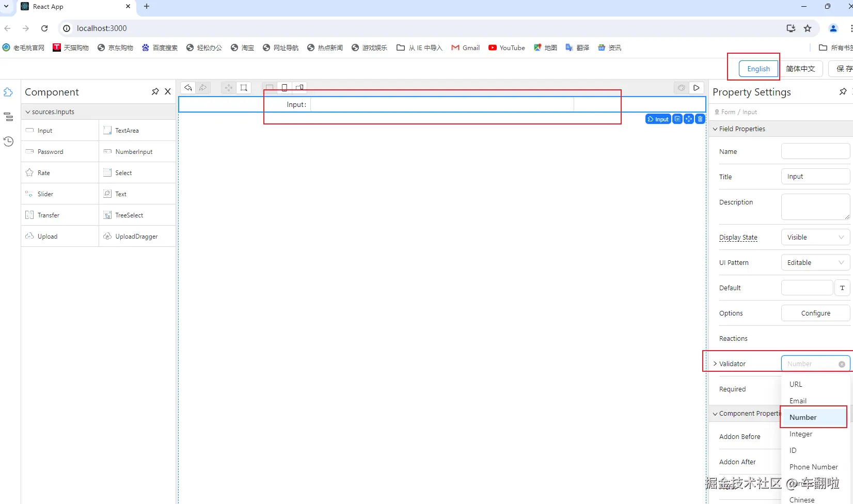Open the UI Pattern dropdown
Image resolution: width=853 pixels, height=504 pixels.
pos(815,263)
